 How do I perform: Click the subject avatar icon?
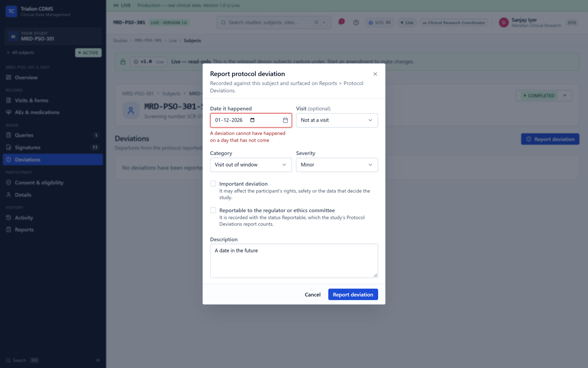pyautogui.click(x=131, y=110)
